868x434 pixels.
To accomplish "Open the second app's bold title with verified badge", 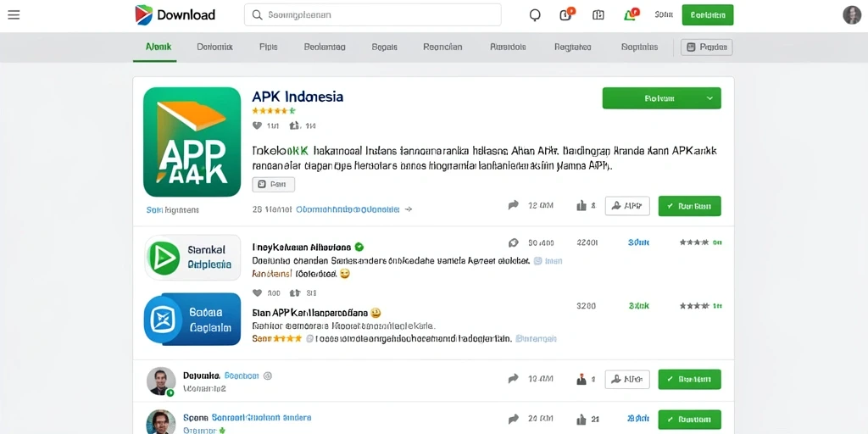I will (301, 247).
